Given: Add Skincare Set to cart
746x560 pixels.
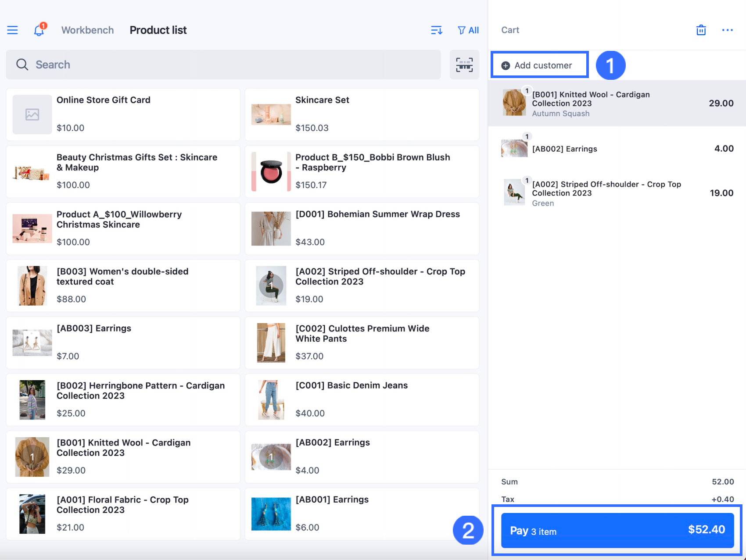Looking at the screenshot, I should [362, 114].
